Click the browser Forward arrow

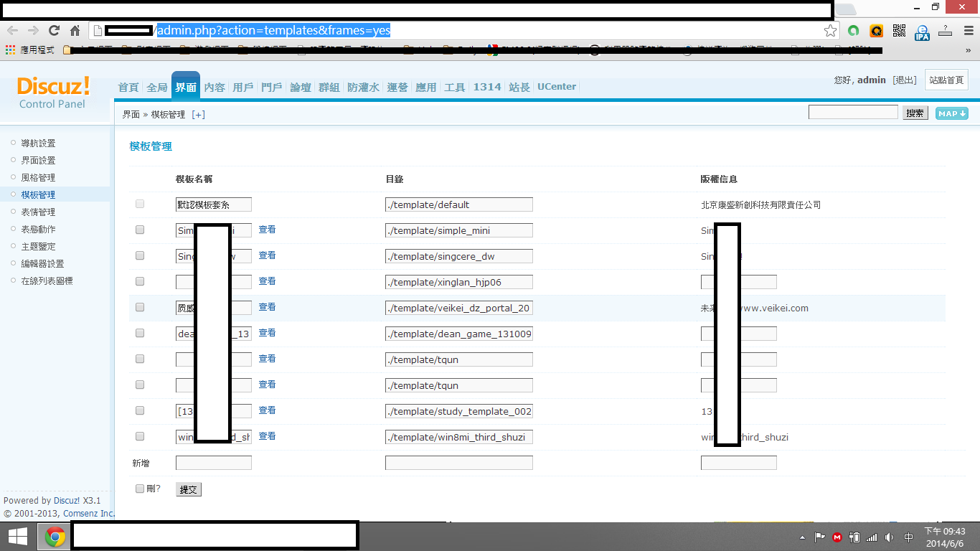[x=33, y=31]
